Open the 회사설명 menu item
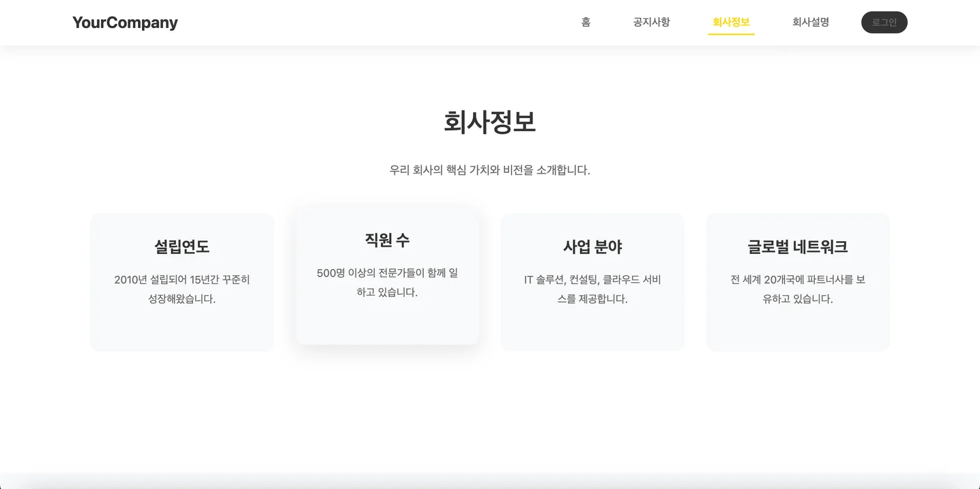This screenshot has height=489, width=980. point(811,22)
